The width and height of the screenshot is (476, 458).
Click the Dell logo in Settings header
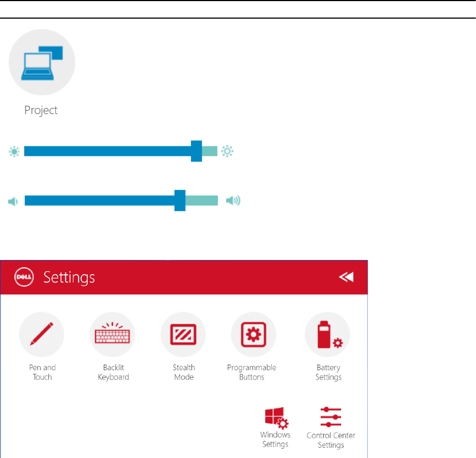(24, 277)
